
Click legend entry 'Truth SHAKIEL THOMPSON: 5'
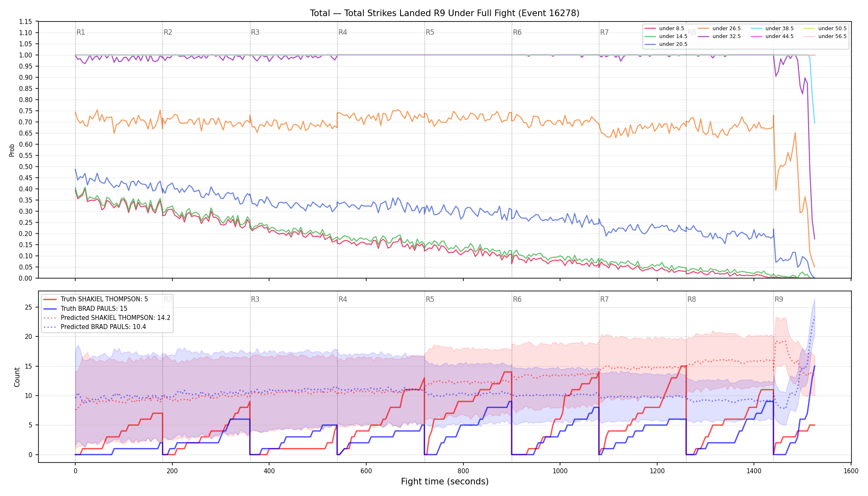96,299
